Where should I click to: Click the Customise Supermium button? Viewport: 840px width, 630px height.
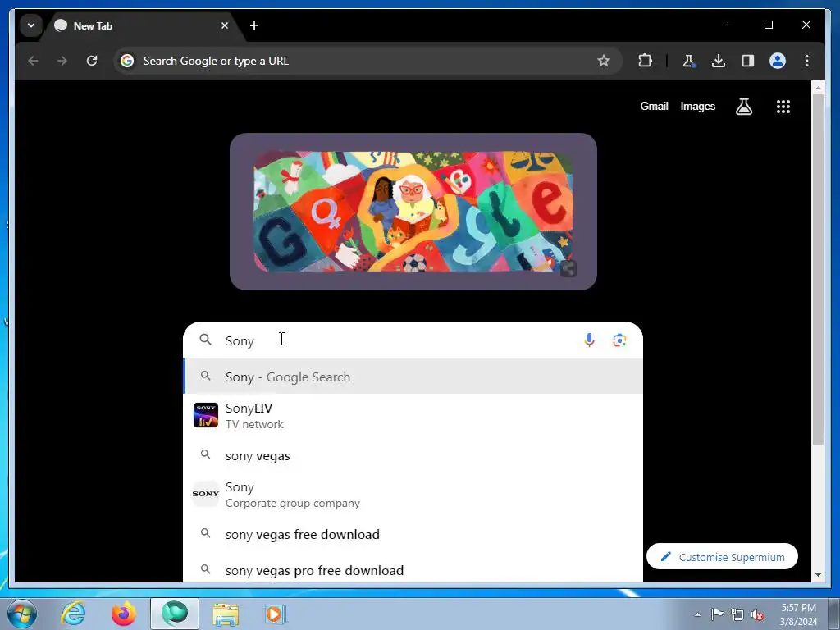tap(722, 557)
